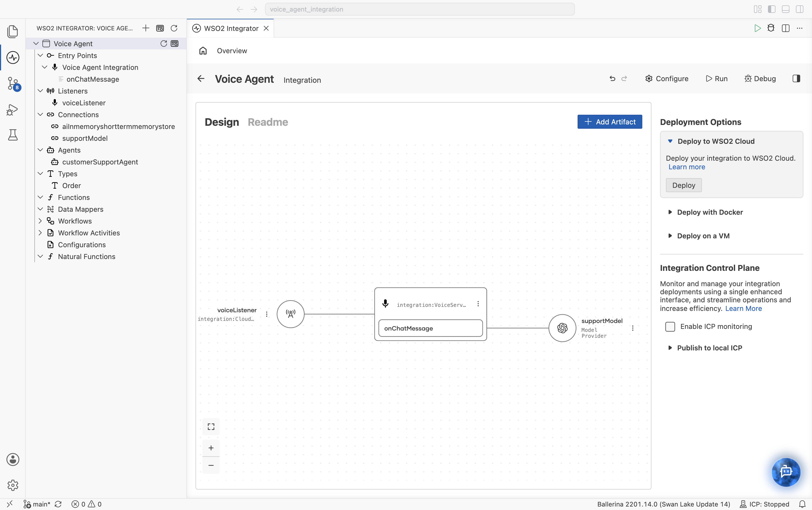
Task: Click the Overview breadcrumb
Action: tap(232, 51)
